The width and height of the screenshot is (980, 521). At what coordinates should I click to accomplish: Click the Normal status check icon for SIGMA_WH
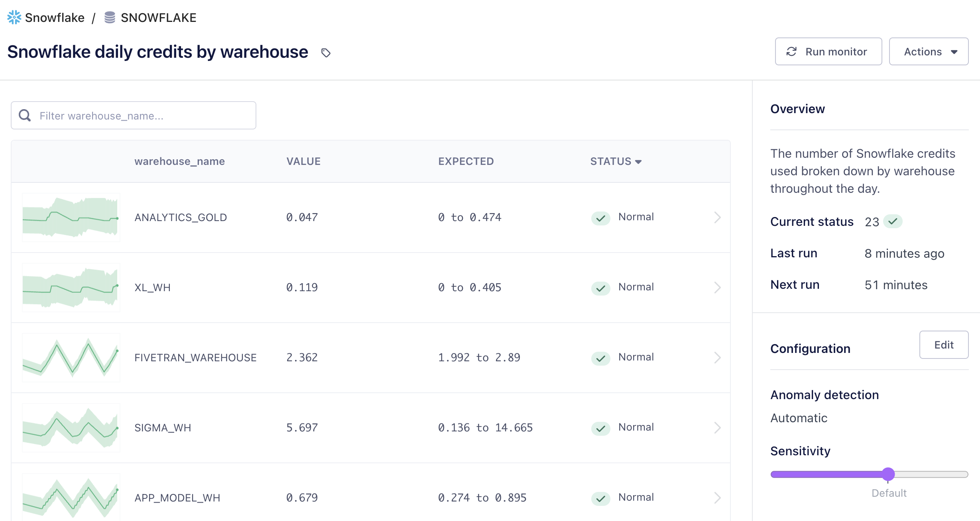pos(600,428)
